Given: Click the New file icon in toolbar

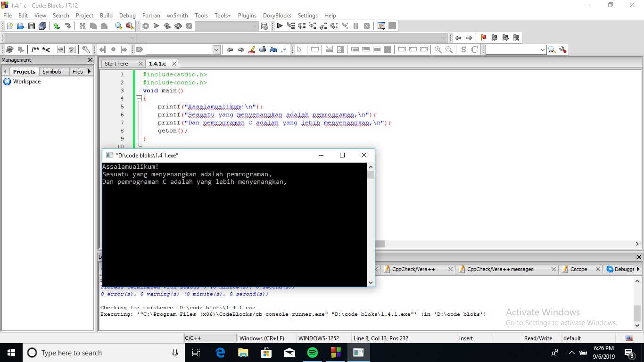Looking at the screenshot, I should pos(9,26).
